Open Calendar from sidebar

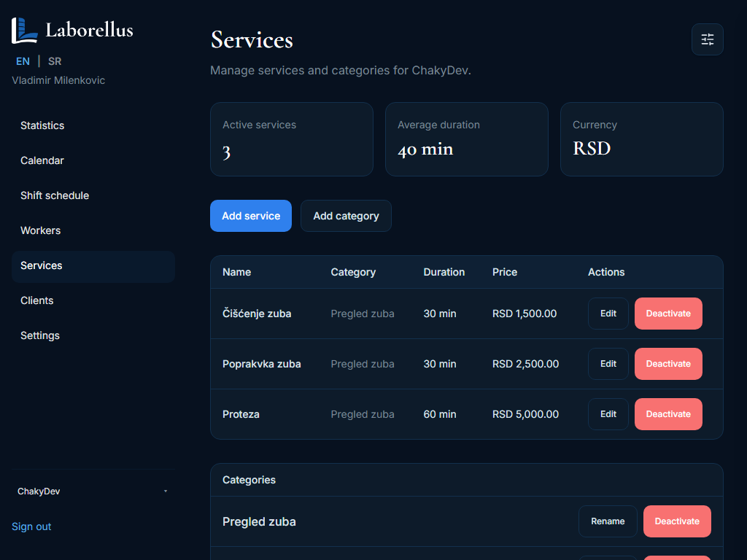point(93,160)
